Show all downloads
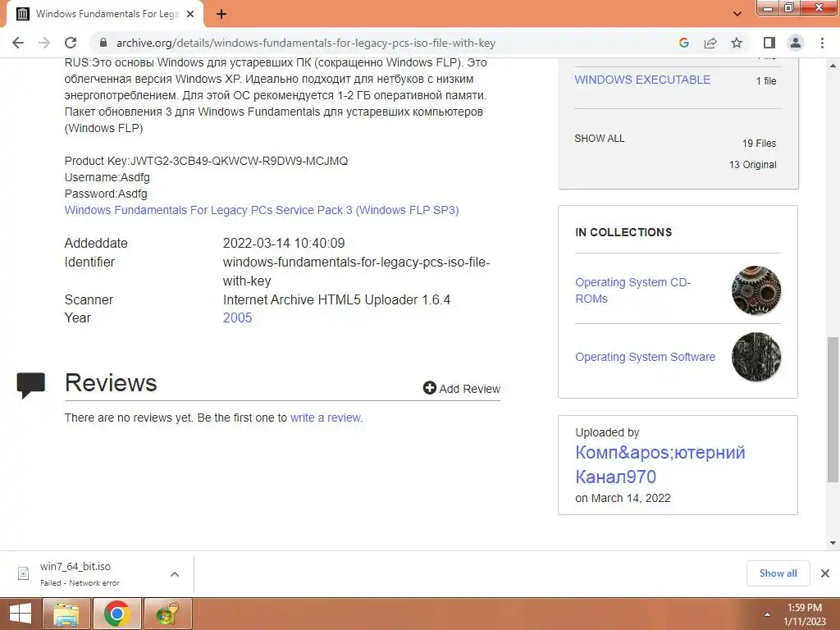 click(778, 573)
